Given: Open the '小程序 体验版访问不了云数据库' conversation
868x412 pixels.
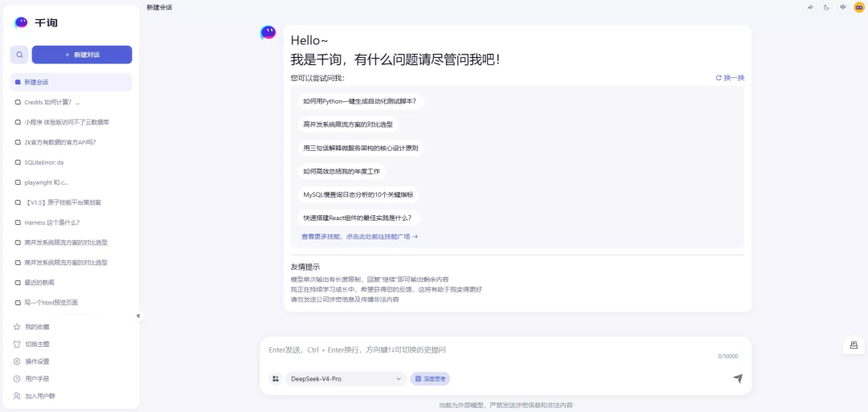Looking at the screenshot, I should click(71, 122).
